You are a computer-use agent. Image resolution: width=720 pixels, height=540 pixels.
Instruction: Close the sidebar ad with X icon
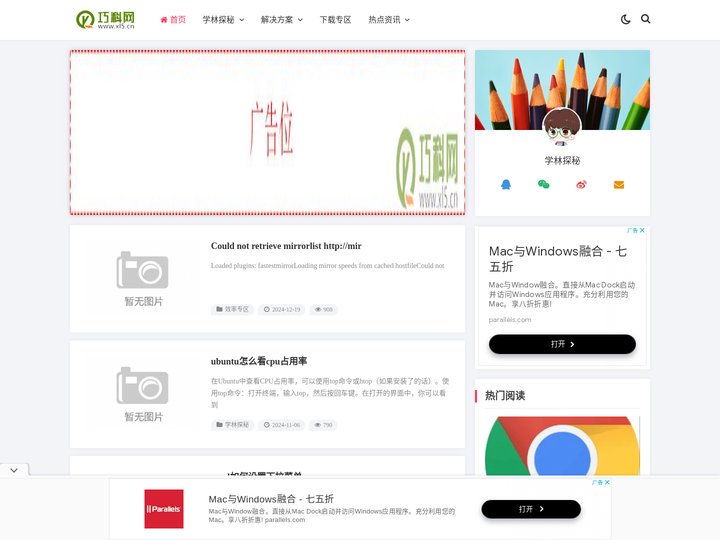(x=642, y=230)
